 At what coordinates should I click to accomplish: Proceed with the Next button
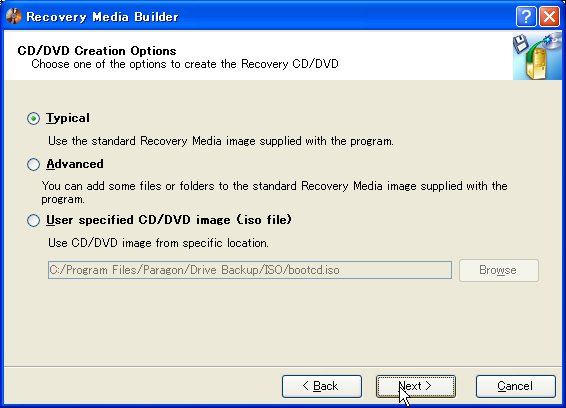pyautogui.click(x=415, y=386)
